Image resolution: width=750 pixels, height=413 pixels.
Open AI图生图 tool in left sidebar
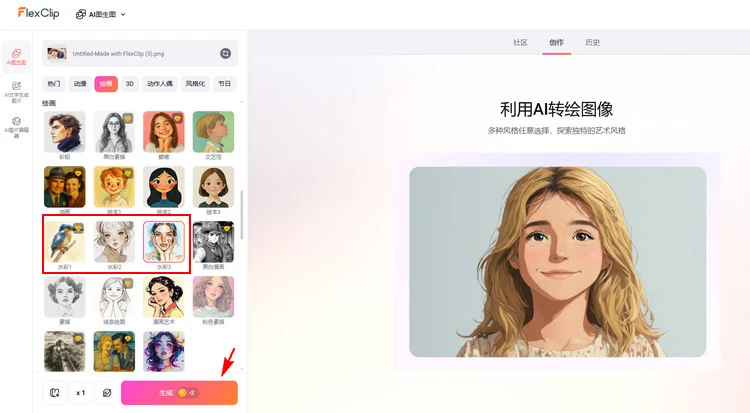point(16,57)
